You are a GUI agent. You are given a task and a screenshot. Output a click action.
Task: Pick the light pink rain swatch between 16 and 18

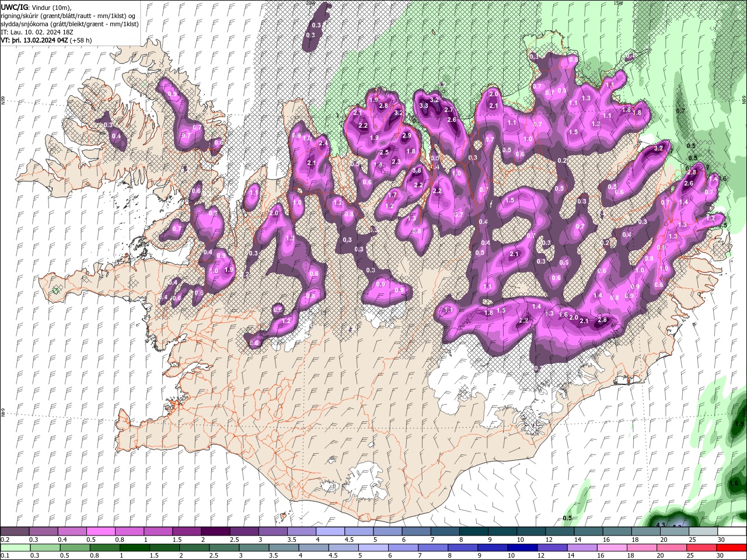(x=611, y=548)
